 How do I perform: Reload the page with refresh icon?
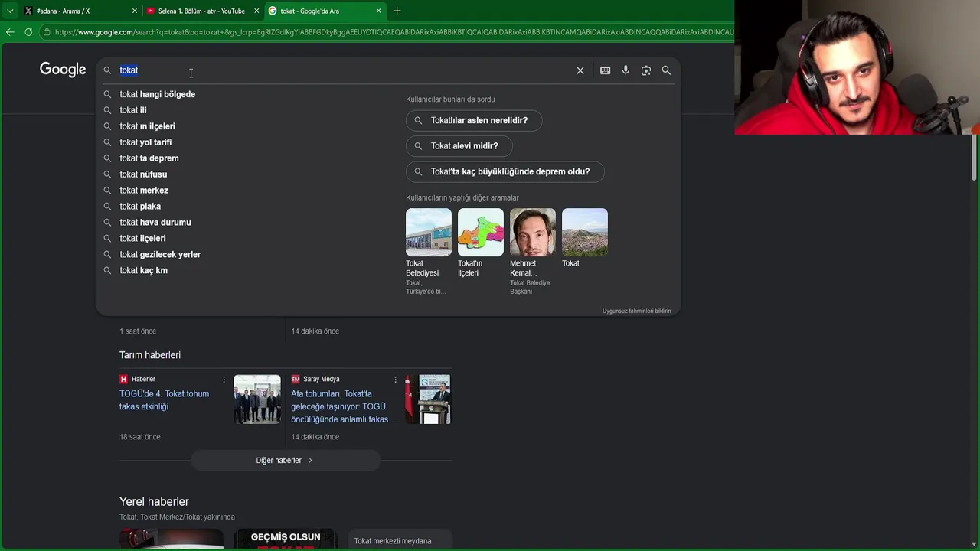click(x=28, y=32)
